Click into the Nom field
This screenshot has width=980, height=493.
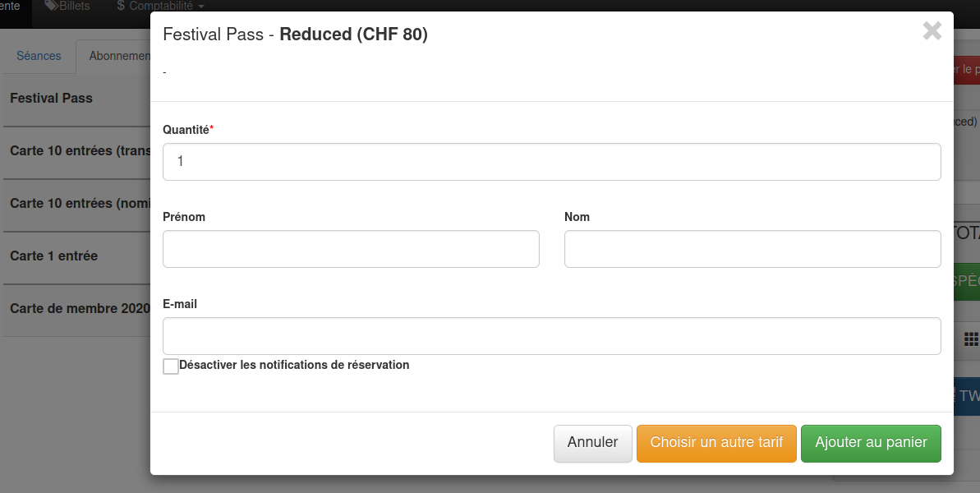[x=752, y=248]
